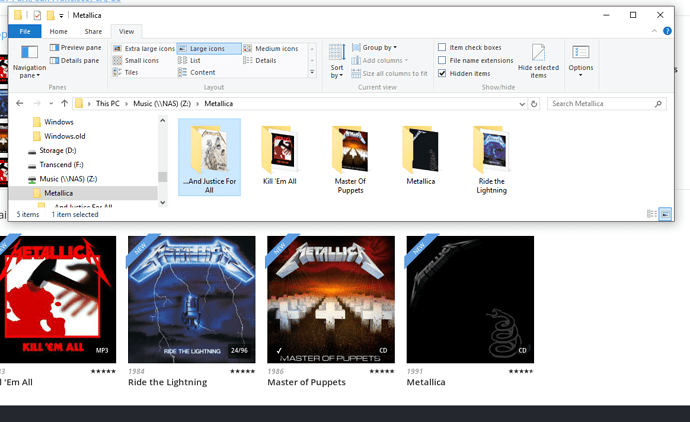Screen dimensions: 690x422
Task: Expand the layout gallery options
Action: (x=312, y=72)
